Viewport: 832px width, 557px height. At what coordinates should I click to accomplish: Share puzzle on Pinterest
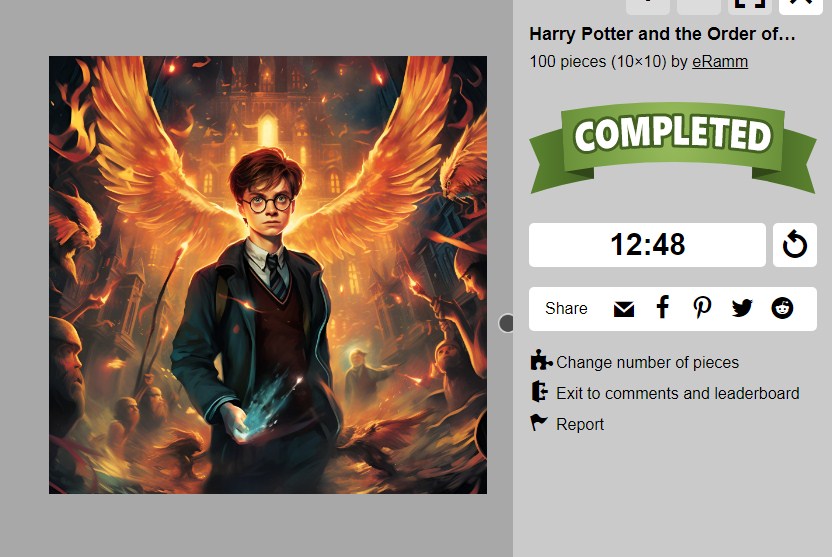coord(702,307)
